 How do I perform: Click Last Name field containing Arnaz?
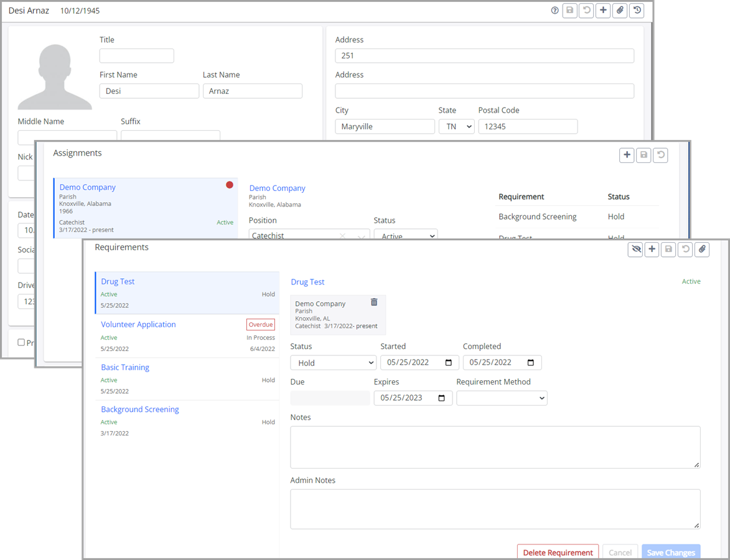tap(253, 91)
